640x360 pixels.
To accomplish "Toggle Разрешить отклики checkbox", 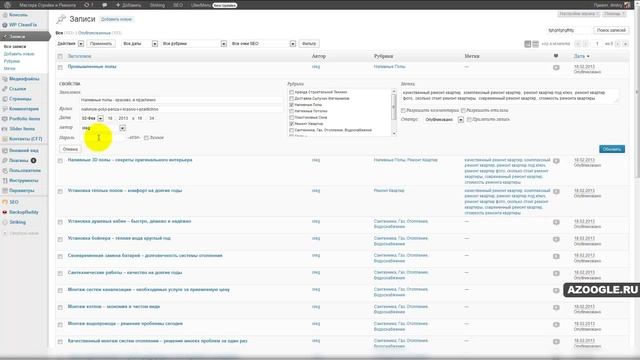I will 463,111.
